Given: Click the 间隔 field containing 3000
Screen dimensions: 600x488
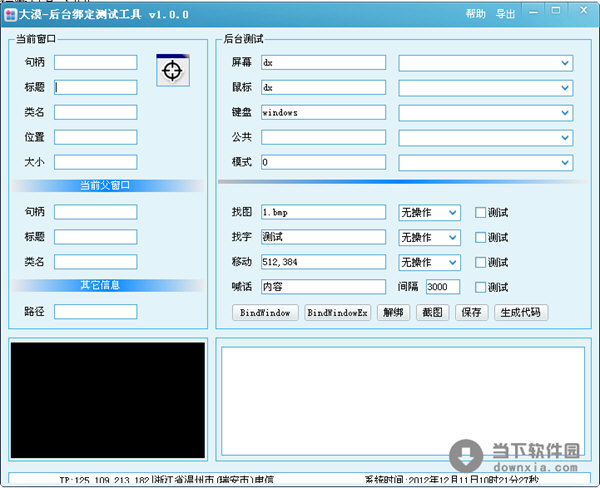Looking at the screenshot, I should point(443,287).
